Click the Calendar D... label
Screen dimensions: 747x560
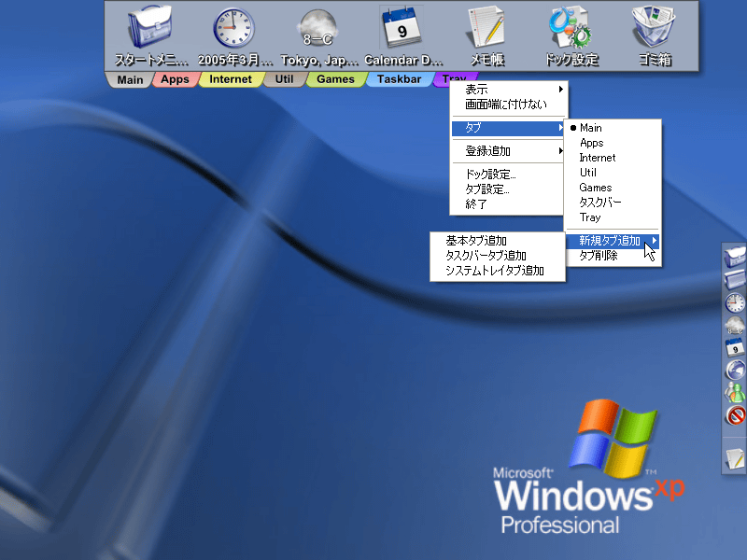point(403,60)
